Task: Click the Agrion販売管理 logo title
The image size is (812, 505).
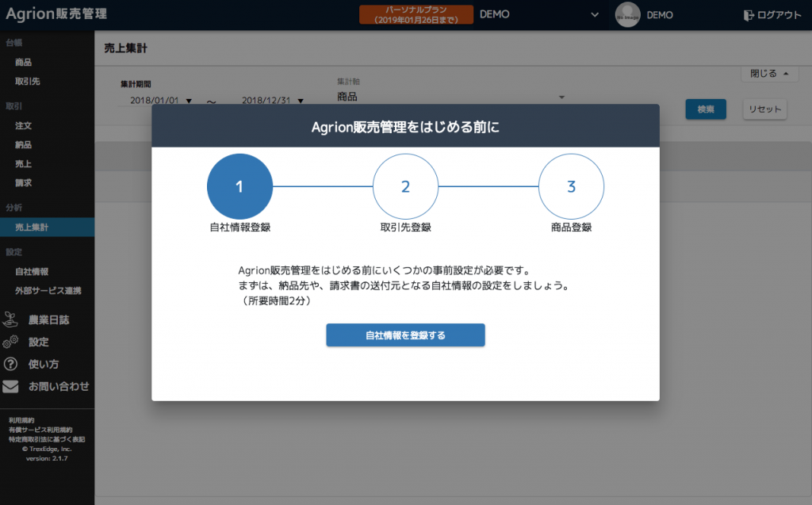Action: pos(56,14)
